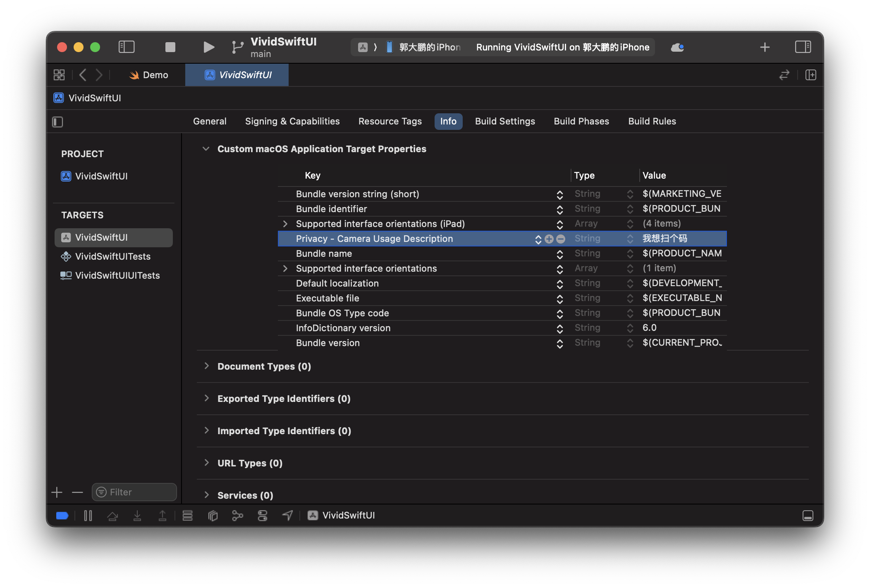This screenshot has height=588, width=870.
Task: Open the Debug View Hierarchy icon
Action: [x=213, y=516]
